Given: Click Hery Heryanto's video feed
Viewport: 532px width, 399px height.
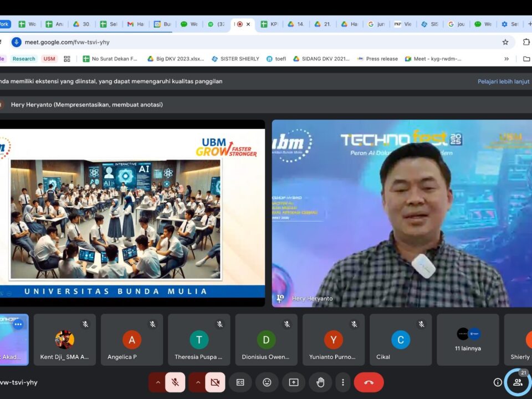Looking at the screenshot, I should click(402, 213).
